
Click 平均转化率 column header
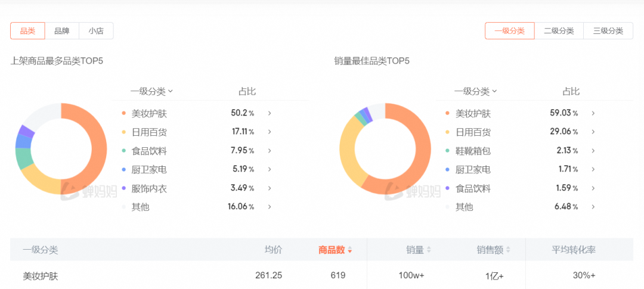pyautogui.click(x=574, y=250)
